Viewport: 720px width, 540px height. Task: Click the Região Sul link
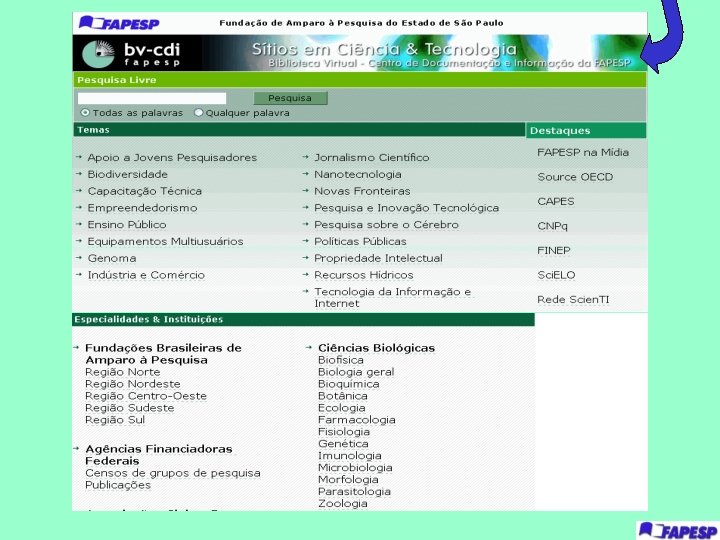pyautogui.click(x=115, y=420)
